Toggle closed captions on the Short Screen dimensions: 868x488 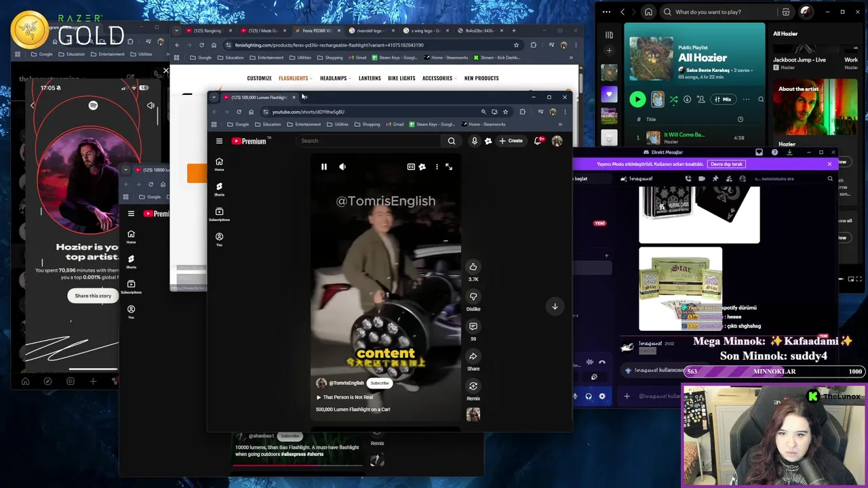tap(411, 167)
